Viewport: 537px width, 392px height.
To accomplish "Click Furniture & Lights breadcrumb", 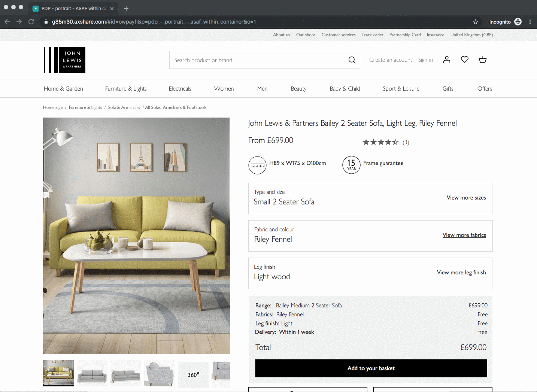I will pos(85,107).
